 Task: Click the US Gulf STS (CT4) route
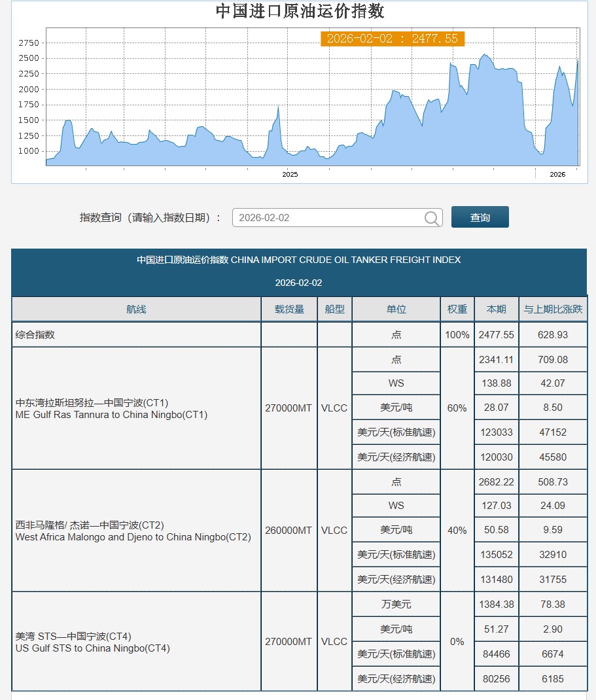92,642
